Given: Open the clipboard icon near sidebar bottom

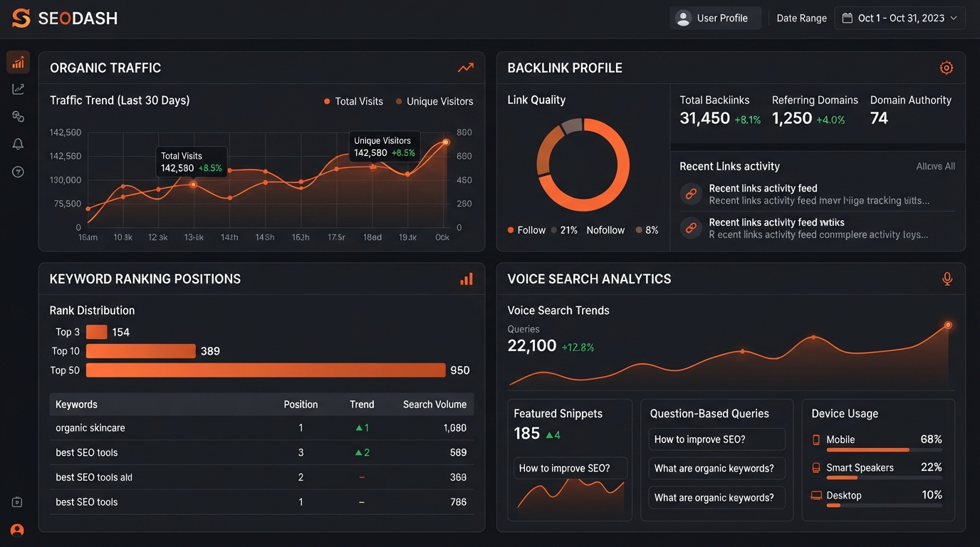Looking at the screenshot, I should (17, 502).
